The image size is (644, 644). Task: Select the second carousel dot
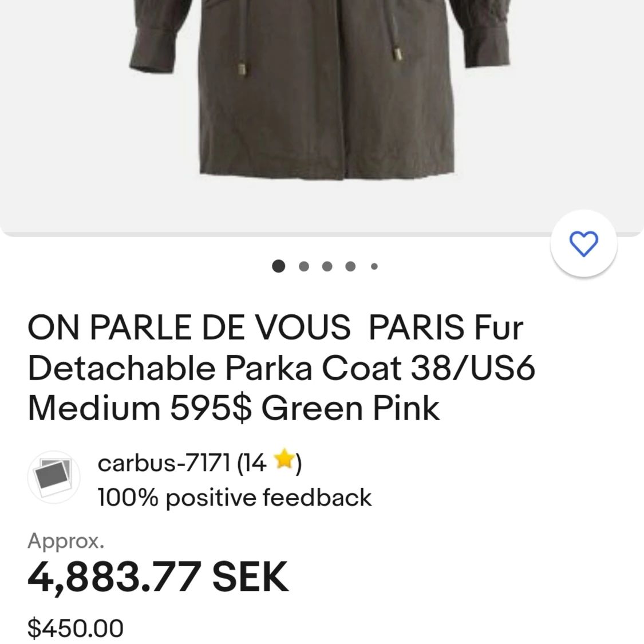tap(303, 266)
